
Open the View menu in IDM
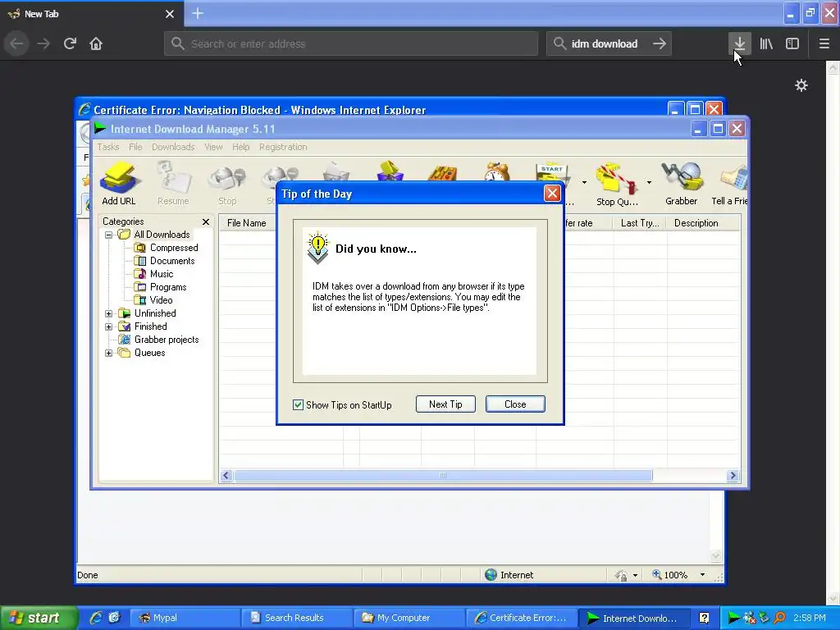click(x=213, y=147)
